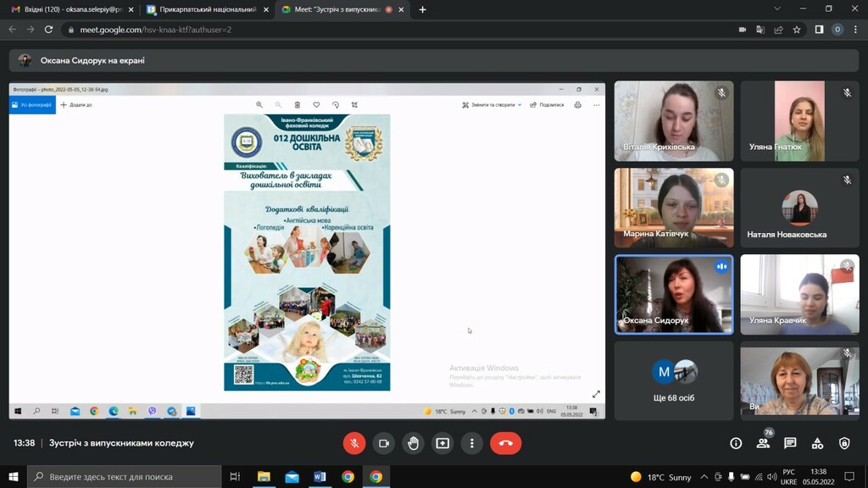
Task: Open more options three-dot menu
Action: point(471,443)
